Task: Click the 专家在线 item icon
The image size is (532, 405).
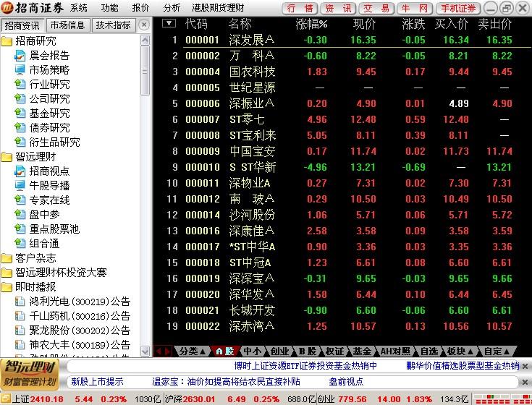Action: [x=20, y=200]
